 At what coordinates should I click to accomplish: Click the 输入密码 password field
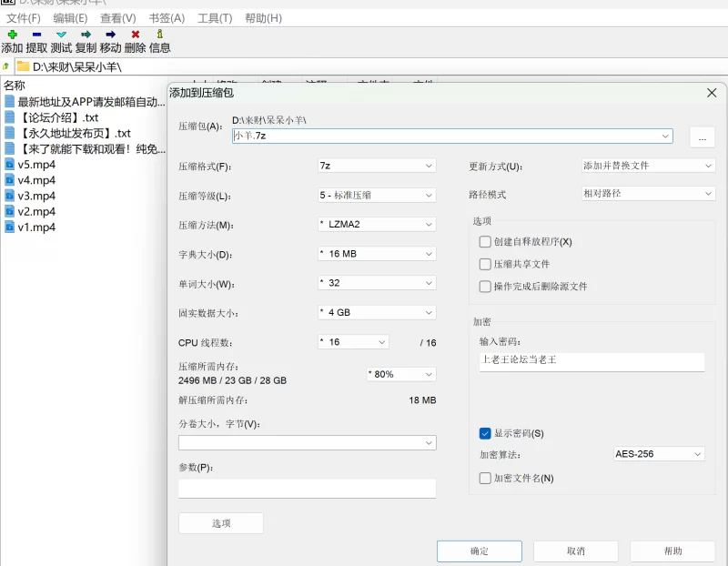591,361
